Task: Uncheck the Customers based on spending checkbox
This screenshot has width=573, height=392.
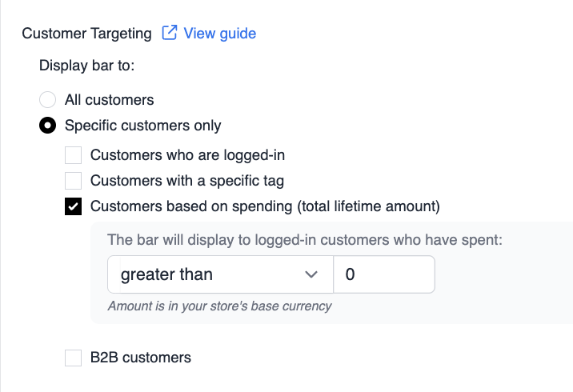Action: click(x=73, y=206)
